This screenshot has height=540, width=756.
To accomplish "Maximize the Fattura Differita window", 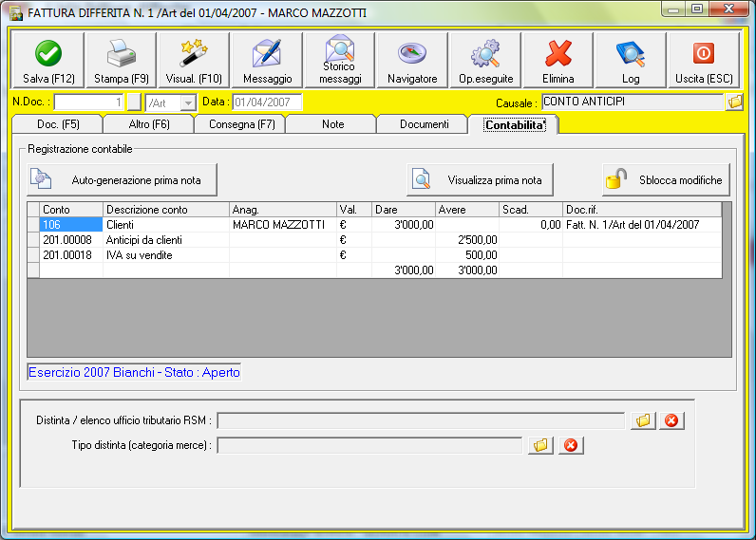I will click(697, 9).
